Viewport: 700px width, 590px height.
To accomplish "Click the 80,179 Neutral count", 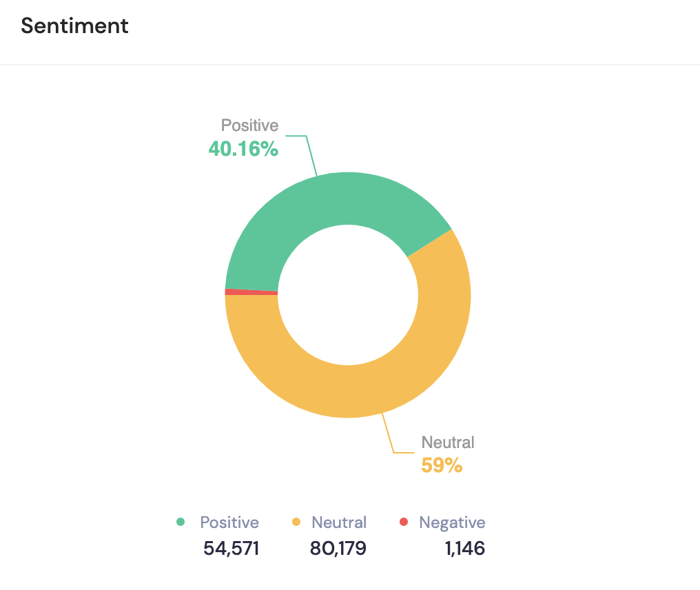I will 338,549.
